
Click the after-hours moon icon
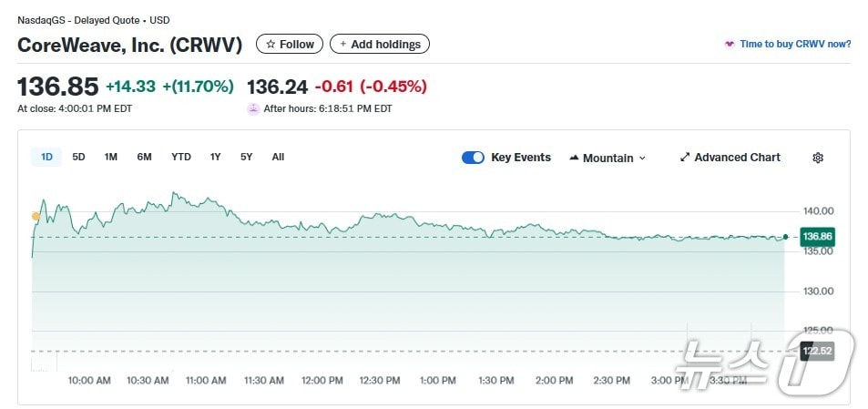[x=253, y=108]
